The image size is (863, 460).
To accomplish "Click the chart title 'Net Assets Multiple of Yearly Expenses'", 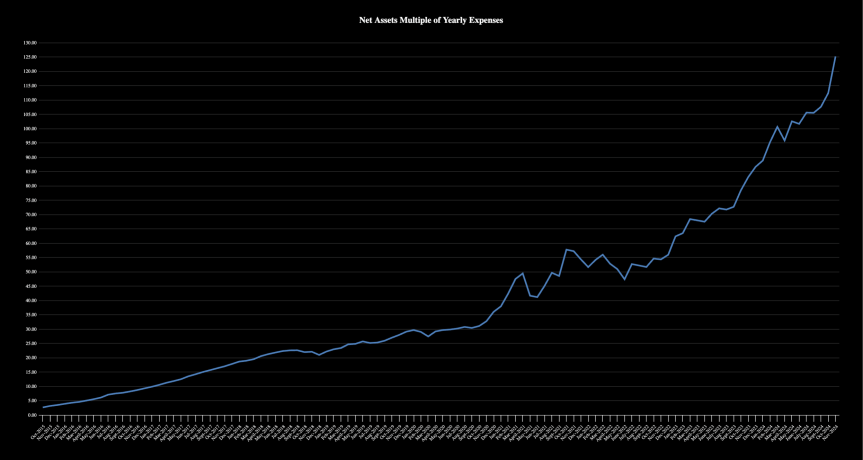I will coord(431,20).
